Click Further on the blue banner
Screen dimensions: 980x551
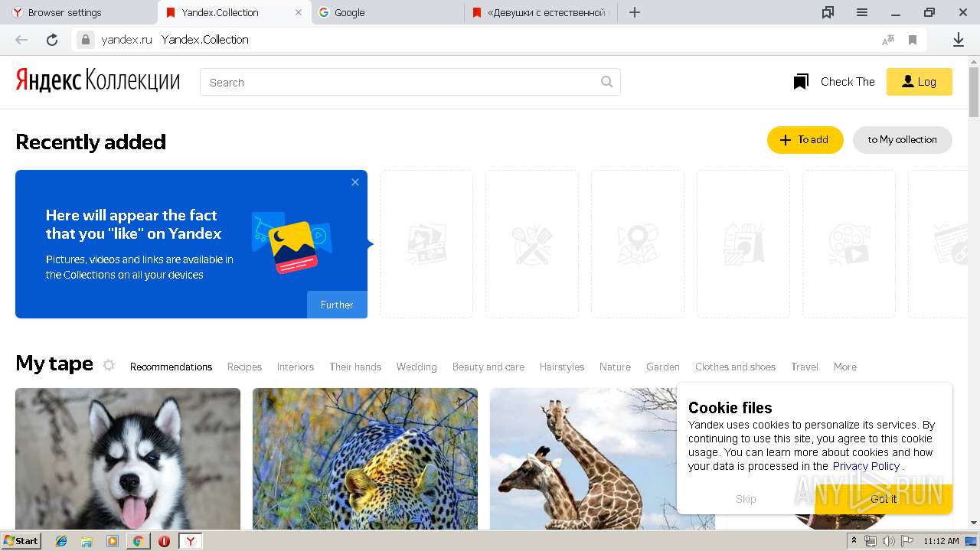337,305
